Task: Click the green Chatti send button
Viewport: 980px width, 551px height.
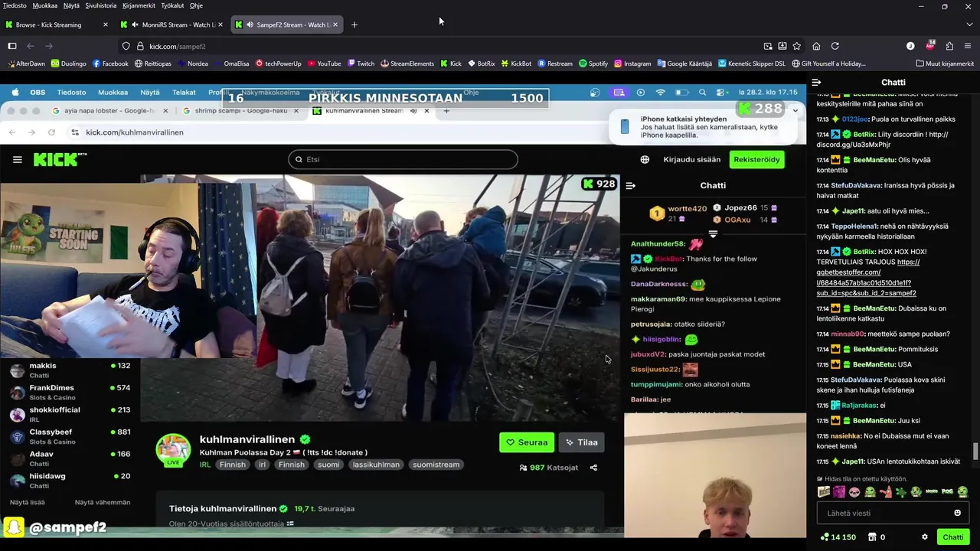Action: (x=953, y=537)
